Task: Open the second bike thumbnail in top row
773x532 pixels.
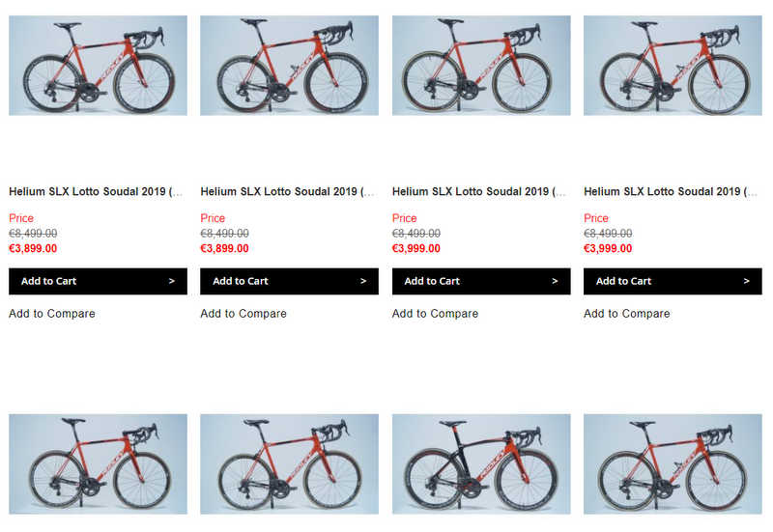Action: pyautogui.click(x=289, y=65)
